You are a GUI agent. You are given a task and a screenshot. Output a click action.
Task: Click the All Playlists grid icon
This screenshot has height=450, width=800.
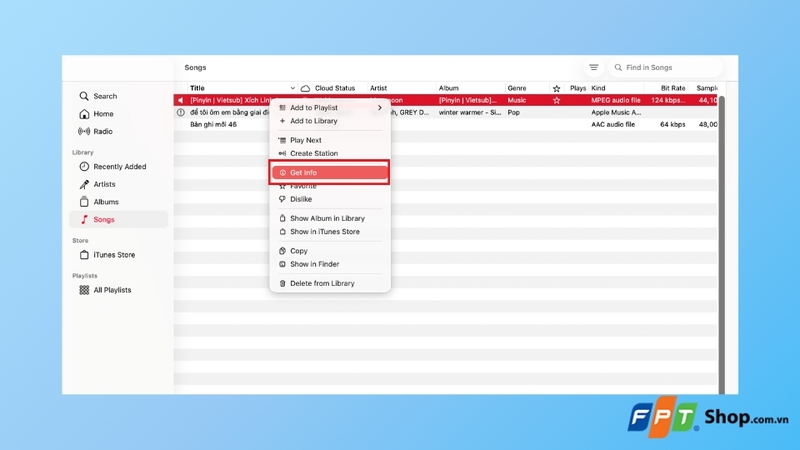[84, 290]
